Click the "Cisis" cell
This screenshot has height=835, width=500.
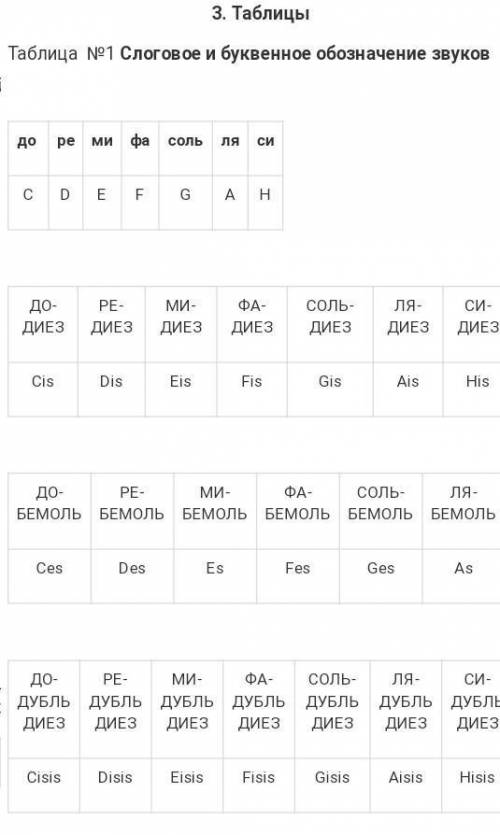pos(44,785)
